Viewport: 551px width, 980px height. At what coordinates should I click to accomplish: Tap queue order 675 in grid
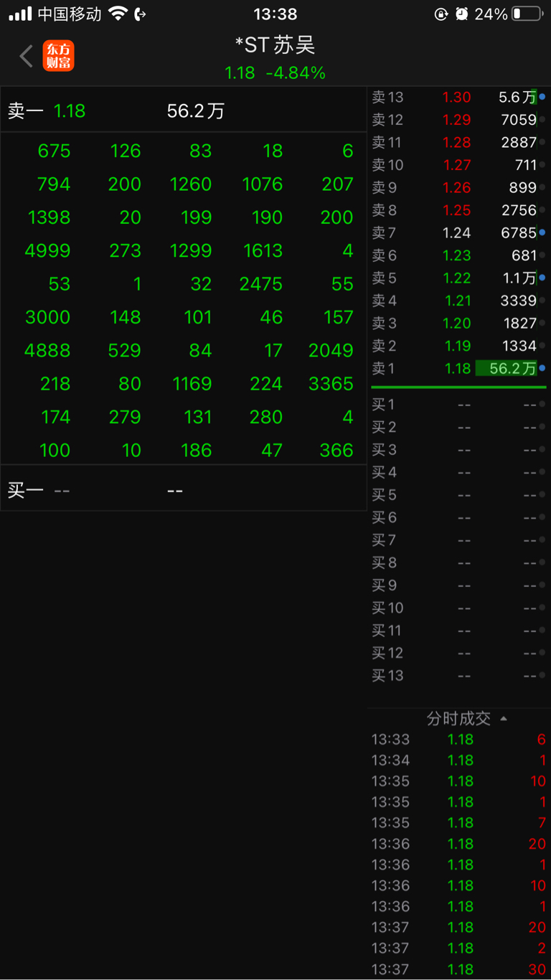[x=55, y=151]
